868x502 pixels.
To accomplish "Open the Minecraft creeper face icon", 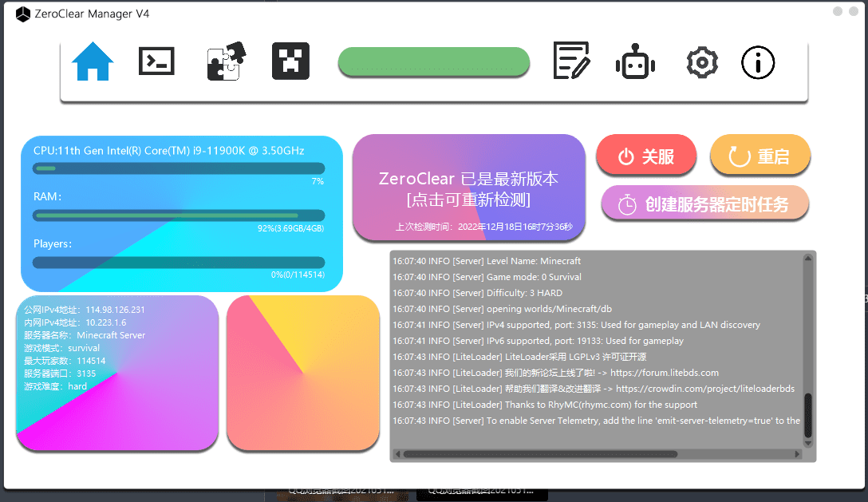I will [x=290, y=61].
